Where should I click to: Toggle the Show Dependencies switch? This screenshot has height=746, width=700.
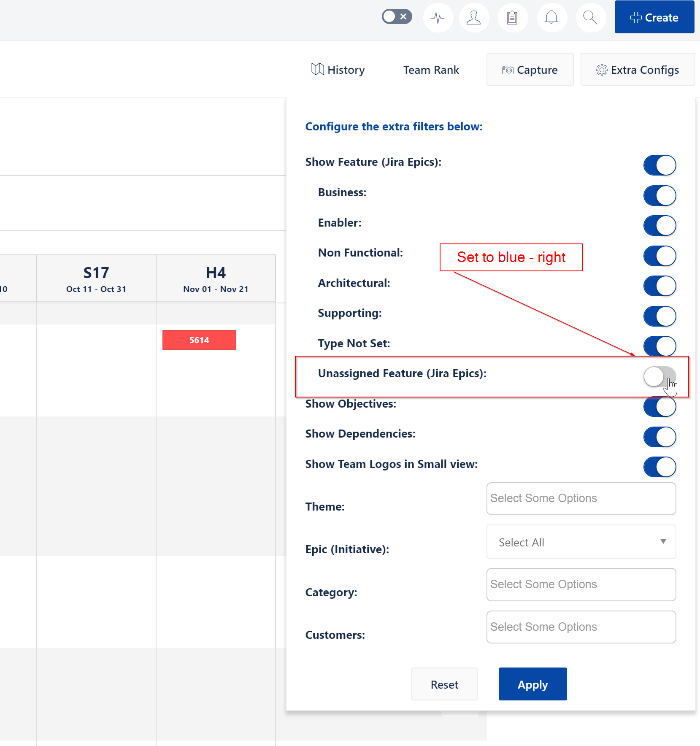click(x=659, y=437)
